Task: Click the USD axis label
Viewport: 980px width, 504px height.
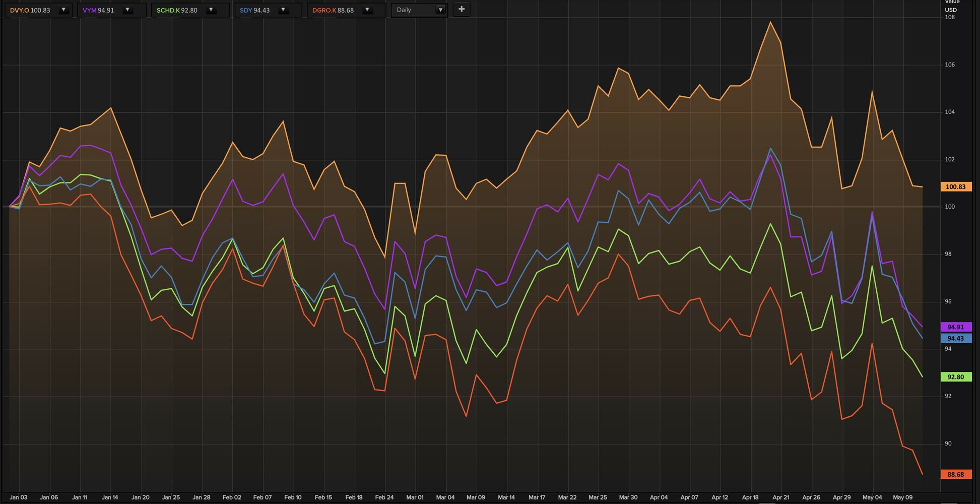Action: [950, 10]
